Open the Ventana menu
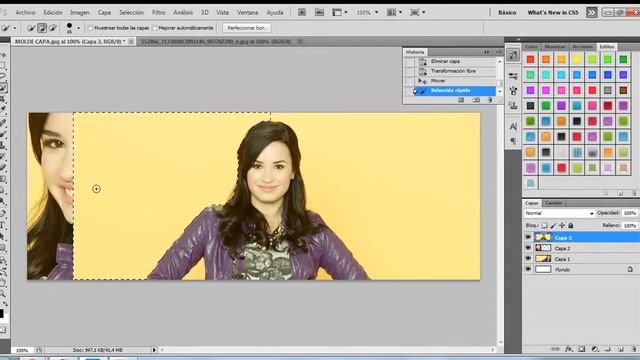 point(248,13)
